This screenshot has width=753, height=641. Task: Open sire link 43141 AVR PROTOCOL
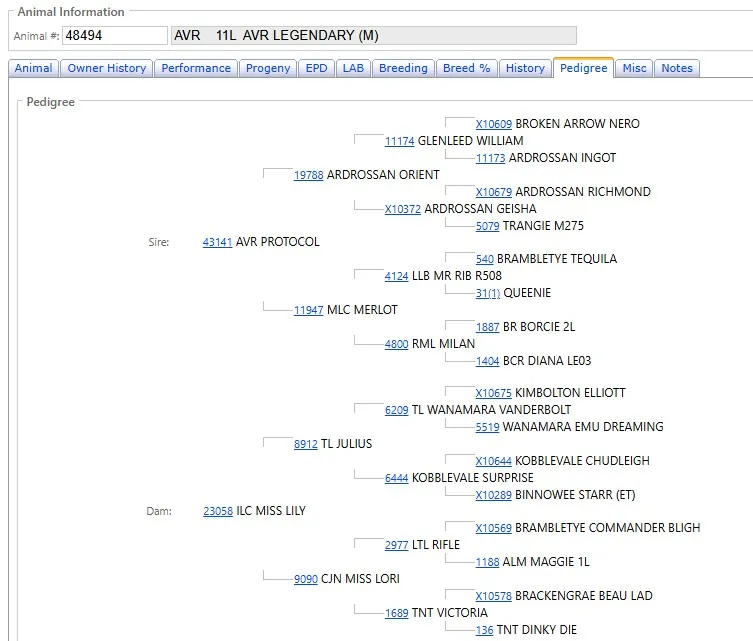click(x=217, y=242)
